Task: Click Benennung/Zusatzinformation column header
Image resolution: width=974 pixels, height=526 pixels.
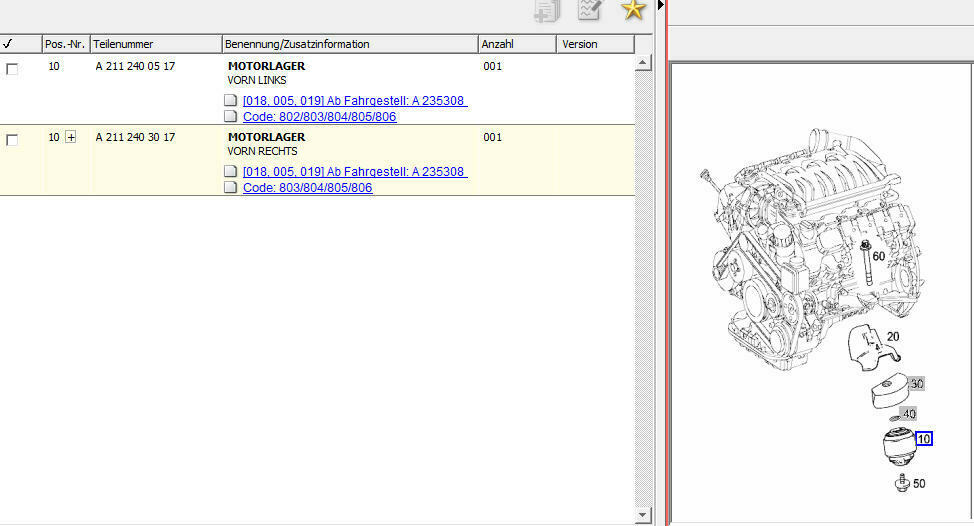Action: 350,44
